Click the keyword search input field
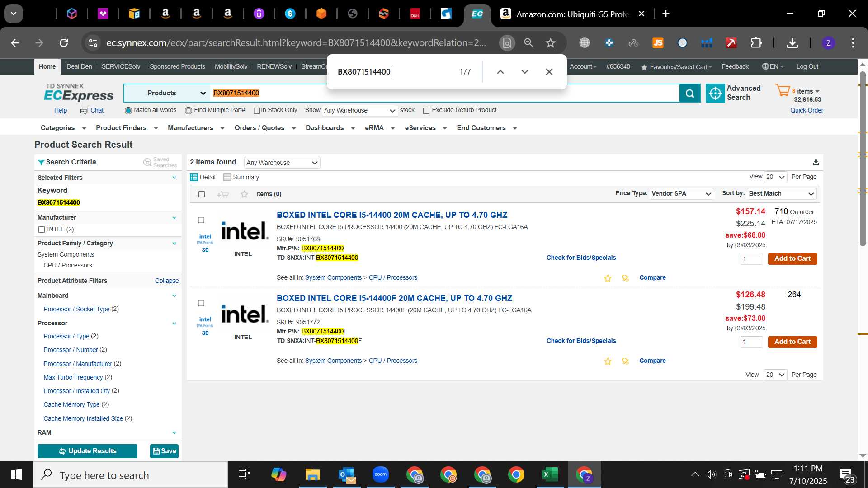The height and width of the screenshot is (488, 868). (445, 93)
